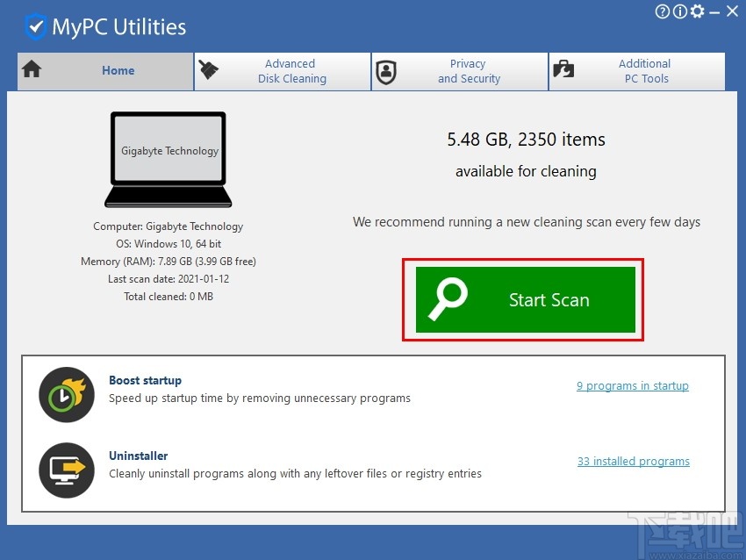Open the Additional PC Tools tab
Viewport: 746px width, 560px height.
[x=644, y=71]
